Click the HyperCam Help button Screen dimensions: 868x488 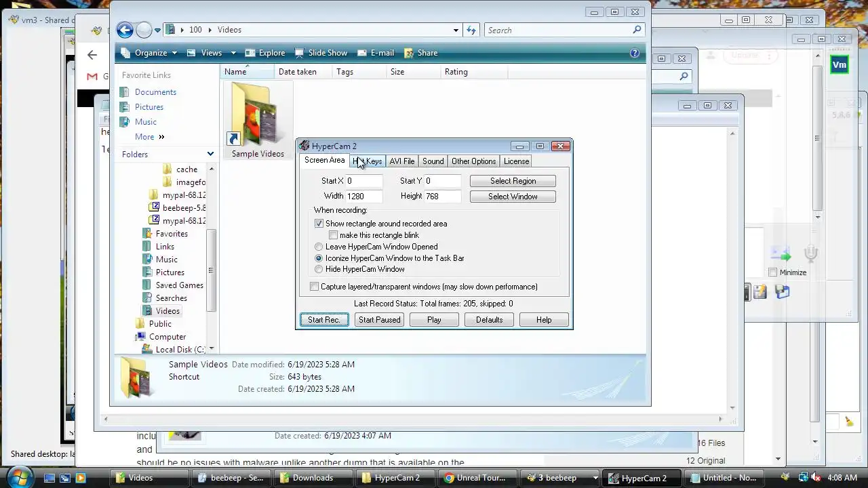[544, 320]
